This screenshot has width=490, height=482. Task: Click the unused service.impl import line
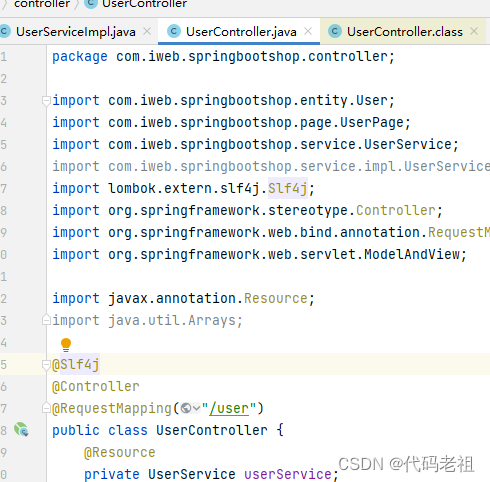[x=271, y=166]
